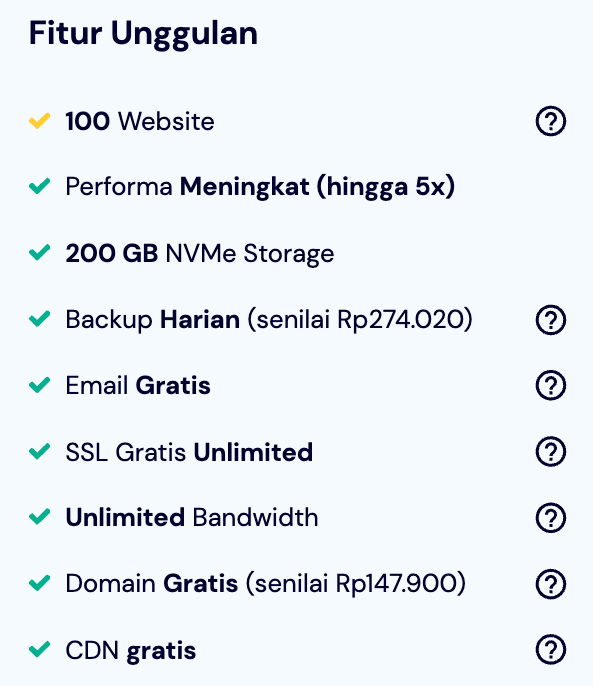Open help icon for SSL Gratis Unlimited

tap(551, 452)
